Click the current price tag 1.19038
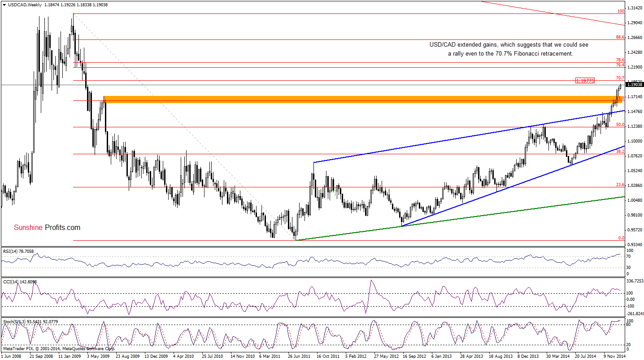 [x=635, y=84]
